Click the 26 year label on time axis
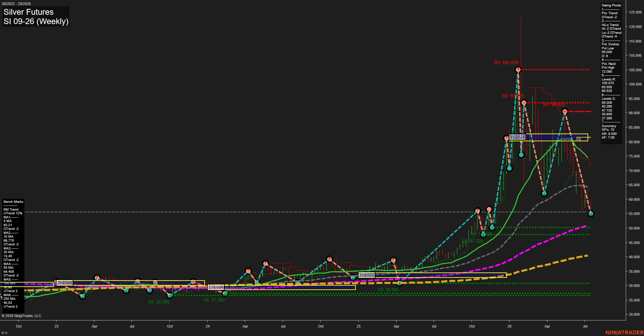This screenshot has width=644, height=336. pyautogui.click(x=509, y=326)
